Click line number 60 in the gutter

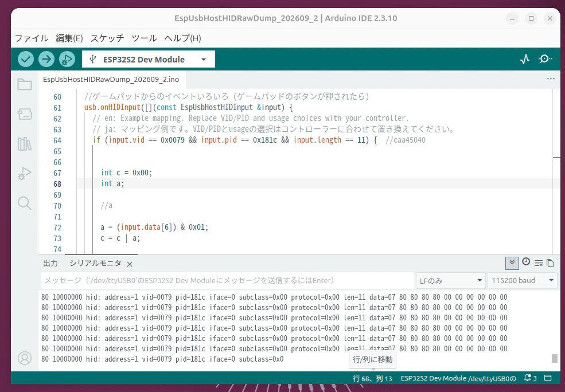click(x=57, y=97)
